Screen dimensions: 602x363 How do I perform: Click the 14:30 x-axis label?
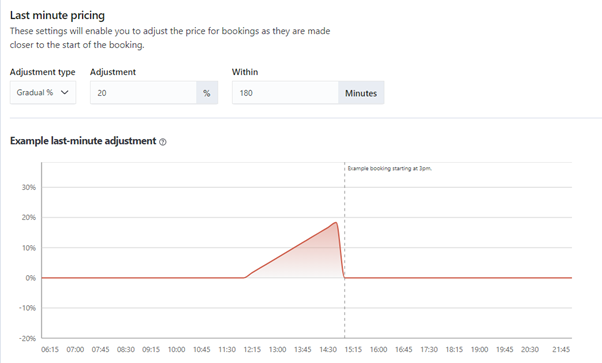click(328, 350)
